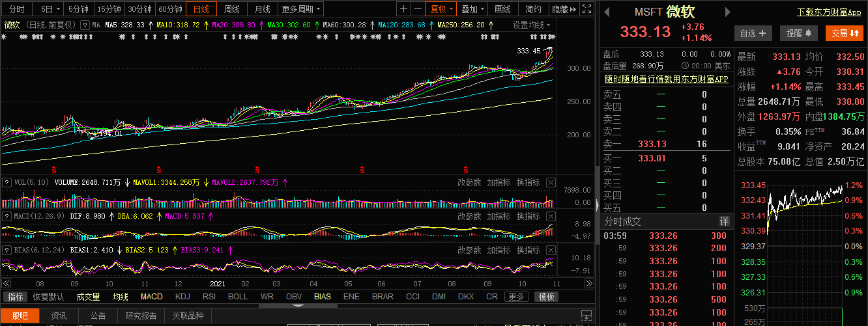Follow the 下载东方财富App link
Image resolution: width=868 pixels, height=326 pixels.
click(829, 12)
